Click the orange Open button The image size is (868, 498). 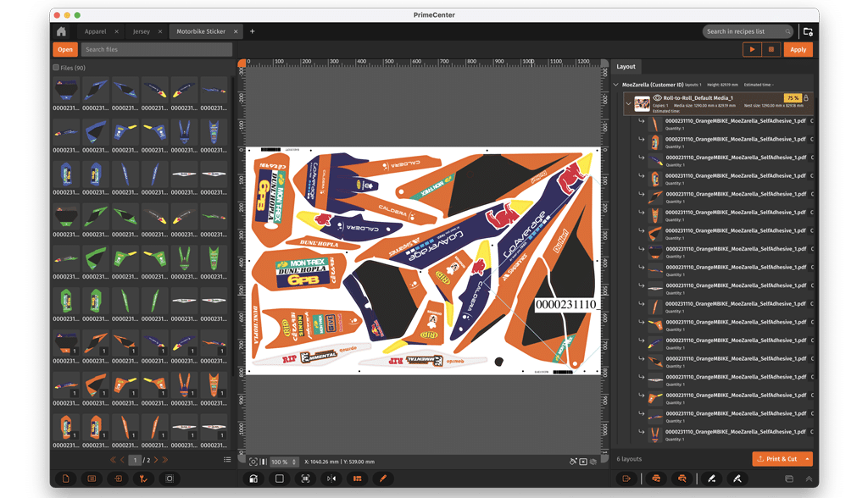click(x=65, y=49)
